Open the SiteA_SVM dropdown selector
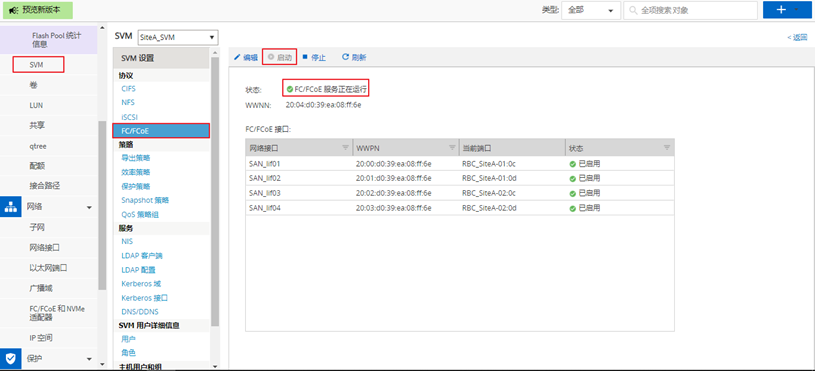Screen dimensions: 815x371 pos(178,37)
